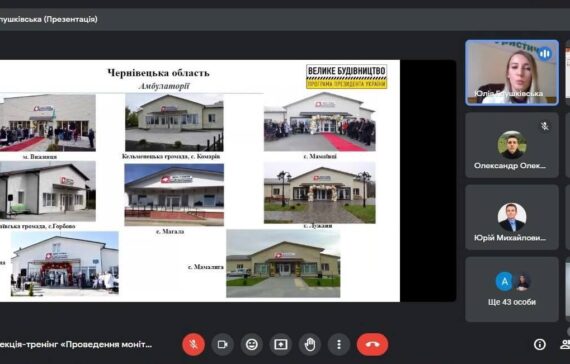Click Юрій Михайлович's round avatar photo
This screenshot has height=364, width=570.
click(x=512, y=217)
